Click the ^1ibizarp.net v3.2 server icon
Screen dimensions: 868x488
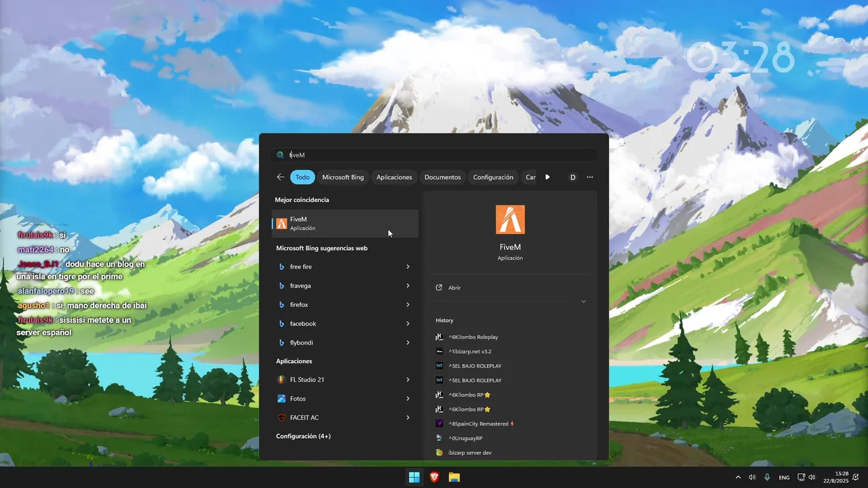(x=439, y=351)
